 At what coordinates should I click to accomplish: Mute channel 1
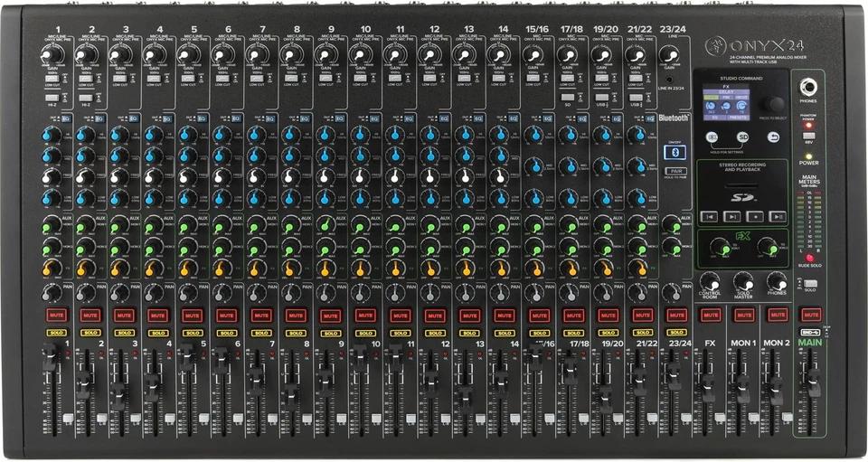56,316
